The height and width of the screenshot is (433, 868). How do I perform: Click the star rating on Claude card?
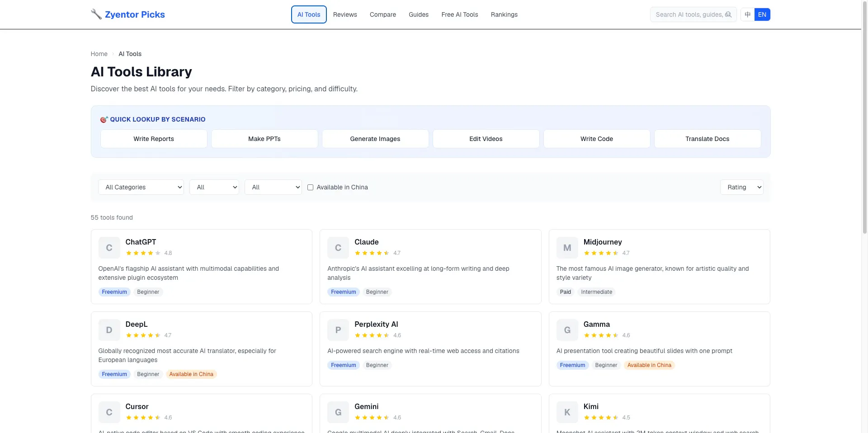click(372, 253)
